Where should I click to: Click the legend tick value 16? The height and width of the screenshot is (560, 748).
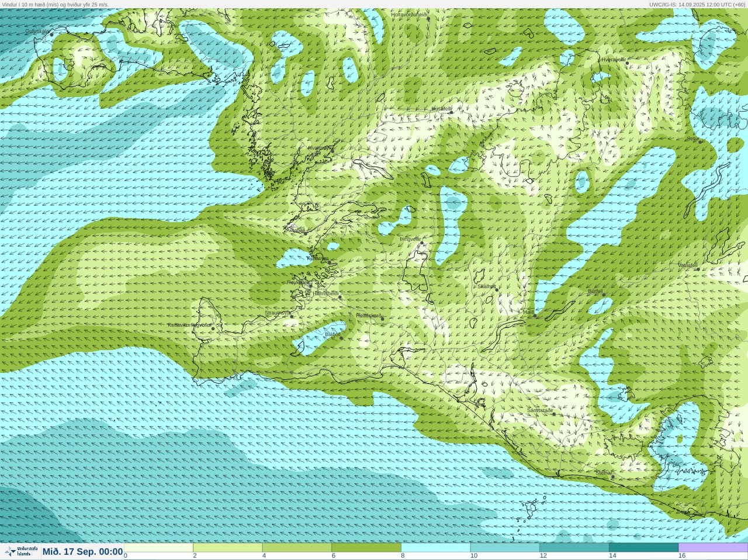[682, 556]
